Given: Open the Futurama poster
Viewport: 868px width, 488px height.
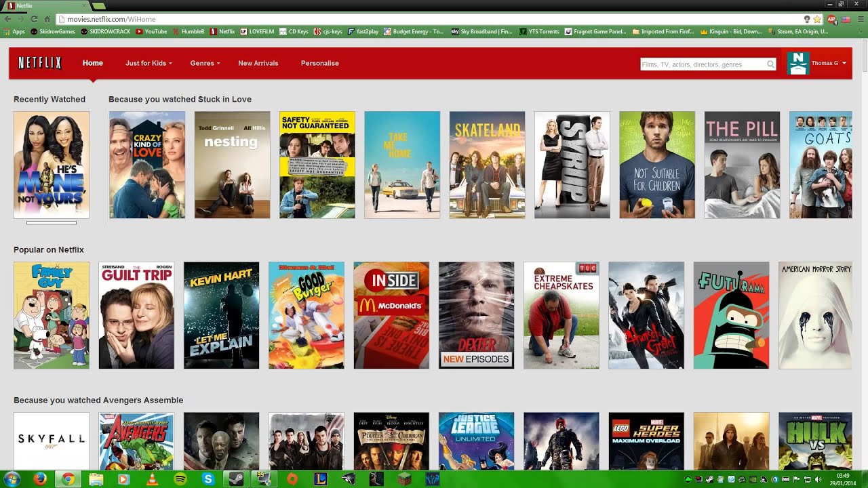Looking at the screenshot, I should 731,315.
